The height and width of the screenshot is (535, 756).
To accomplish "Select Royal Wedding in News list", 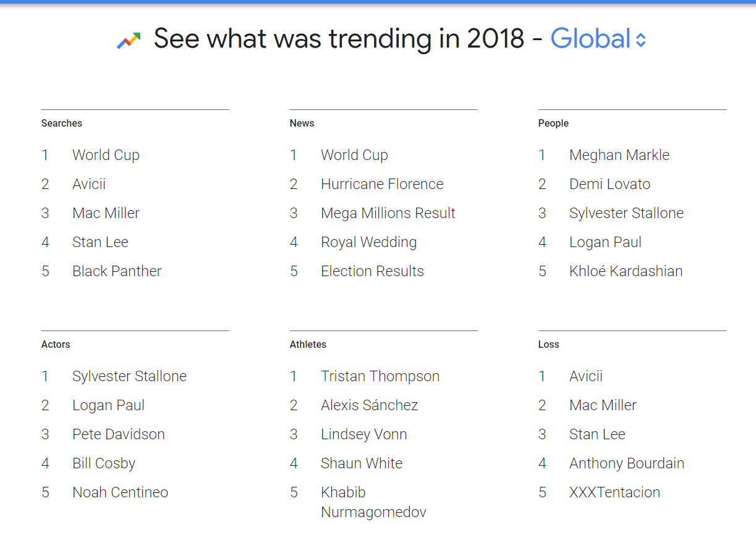I will click(369, 242).
